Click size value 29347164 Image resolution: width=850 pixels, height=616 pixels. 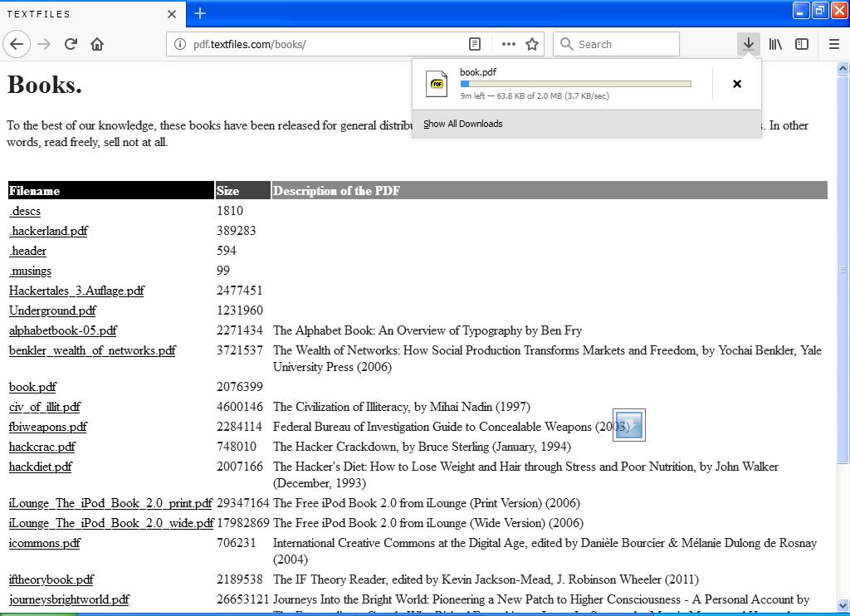click(x=243, y=503)
